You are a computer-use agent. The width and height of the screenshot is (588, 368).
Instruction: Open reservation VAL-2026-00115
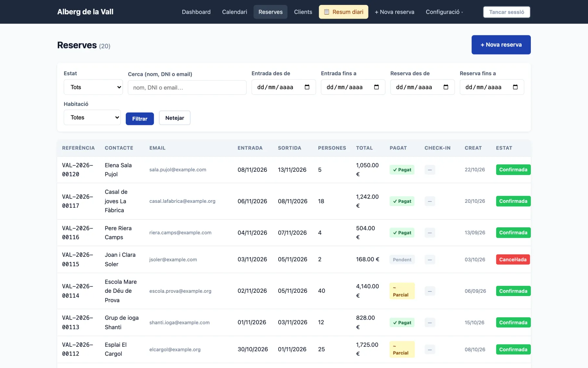click(77, 259)
